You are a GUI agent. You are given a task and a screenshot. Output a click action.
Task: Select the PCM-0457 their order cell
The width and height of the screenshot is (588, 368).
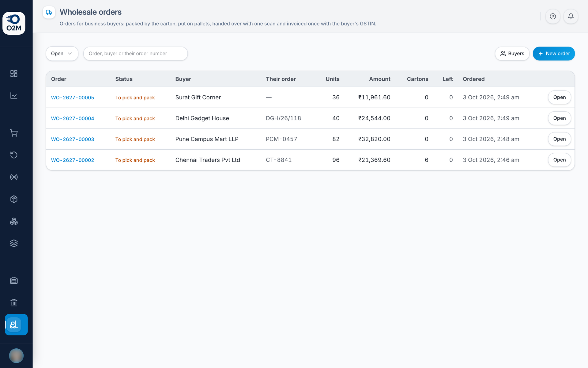tap(281, 139)
